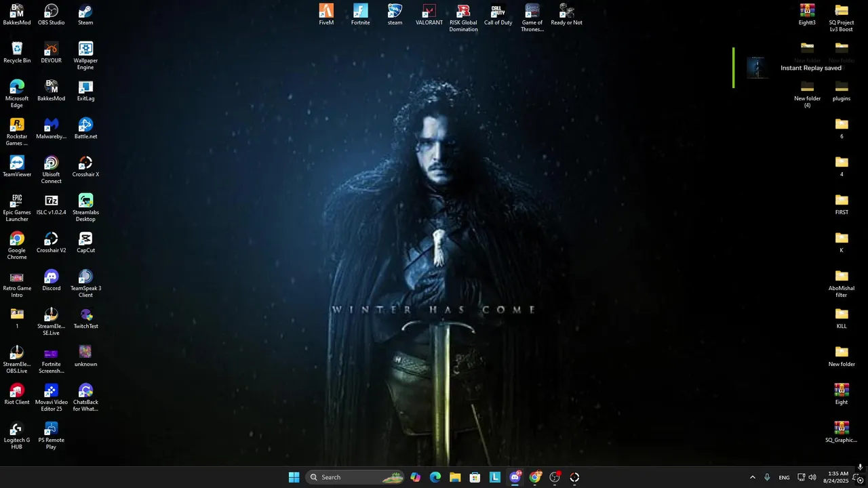Open the Game of Thrones shortcut

(x=532, y=18)
